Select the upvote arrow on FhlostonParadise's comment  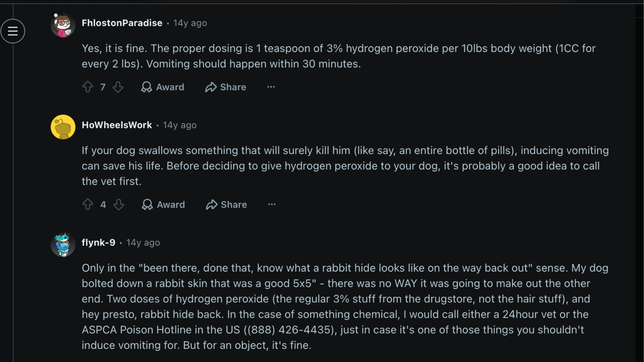pyautogui.click(x=88, y=87)
